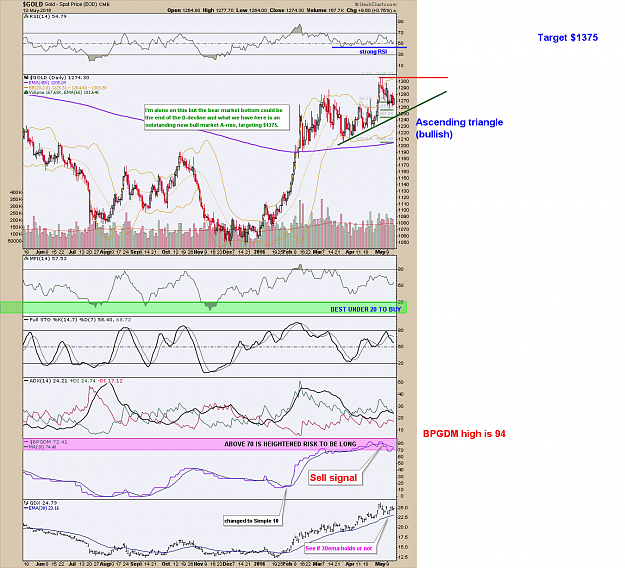Click the $BPGDM 72.41 legend label
625x568 pixels.
(x=46, y=442)
